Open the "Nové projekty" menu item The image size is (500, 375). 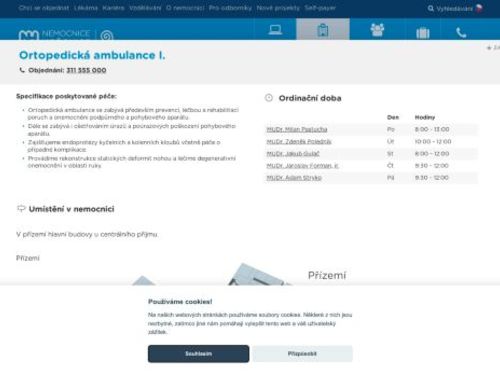click(278, 8)
